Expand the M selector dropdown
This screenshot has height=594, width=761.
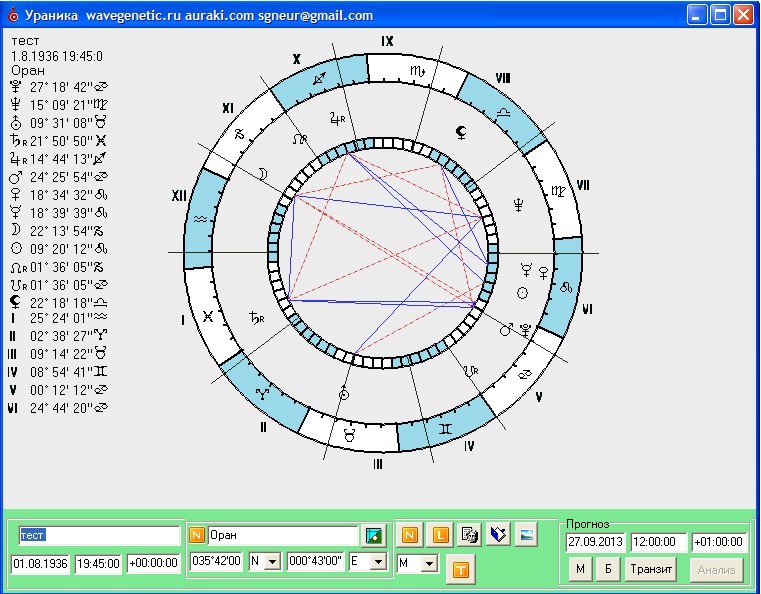click(429, 564)
